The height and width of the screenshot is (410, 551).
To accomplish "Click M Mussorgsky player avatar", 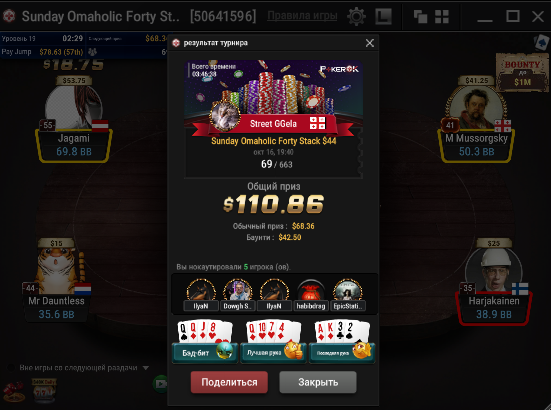I will [476, 107].
